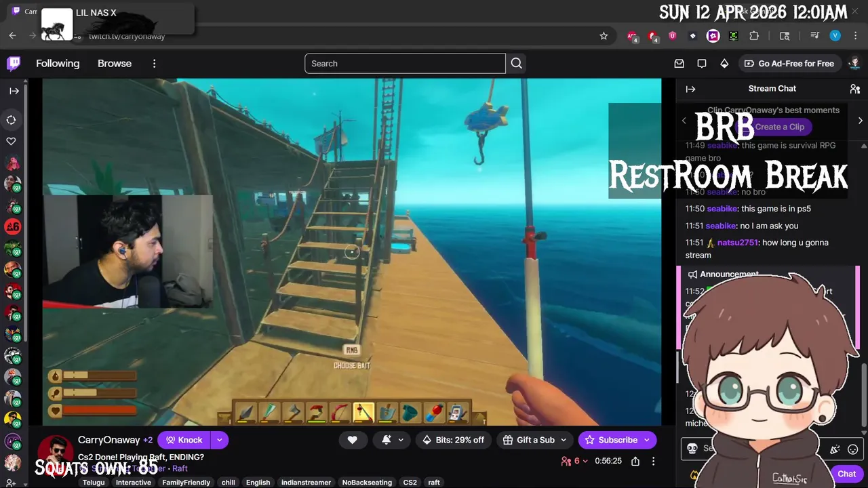Select the Interactive tag
Screen dimensions: 868x488
(x=133, y=483)
